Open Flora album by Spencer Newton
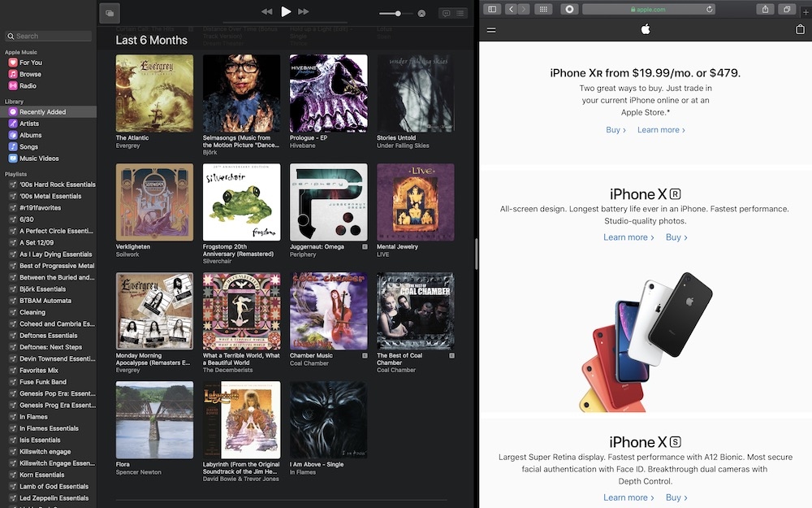The width and height of the screenshot is (812, 508). tap(154, 420)
